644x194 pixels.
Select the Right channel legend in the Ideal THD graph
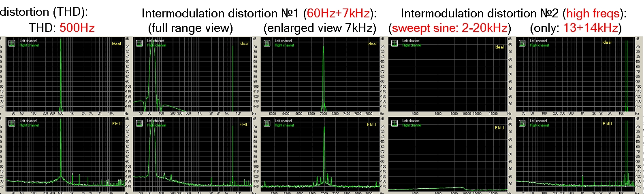[29, 45]
